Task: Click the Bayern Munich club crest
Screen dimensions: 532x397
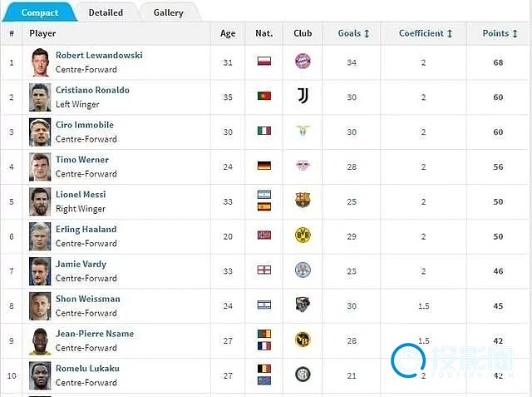Action: click(303, 62)
